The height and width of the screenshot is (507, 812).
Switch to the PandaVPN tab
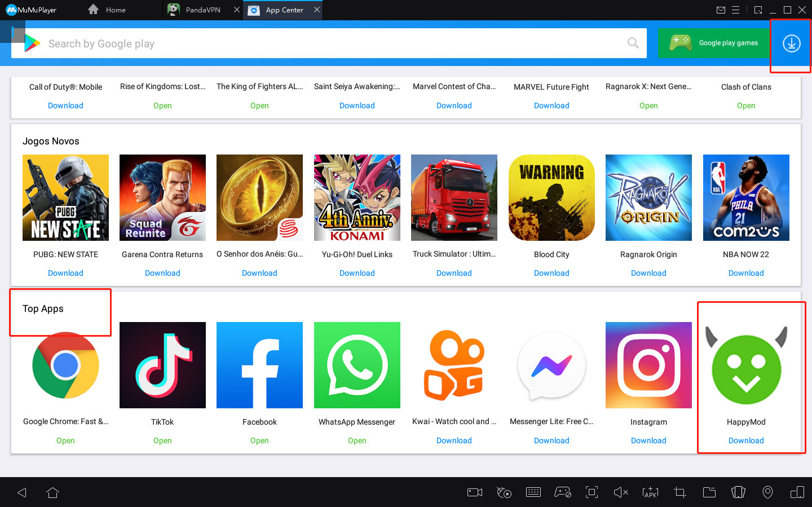pyautogui.click(x=200, y=10)
